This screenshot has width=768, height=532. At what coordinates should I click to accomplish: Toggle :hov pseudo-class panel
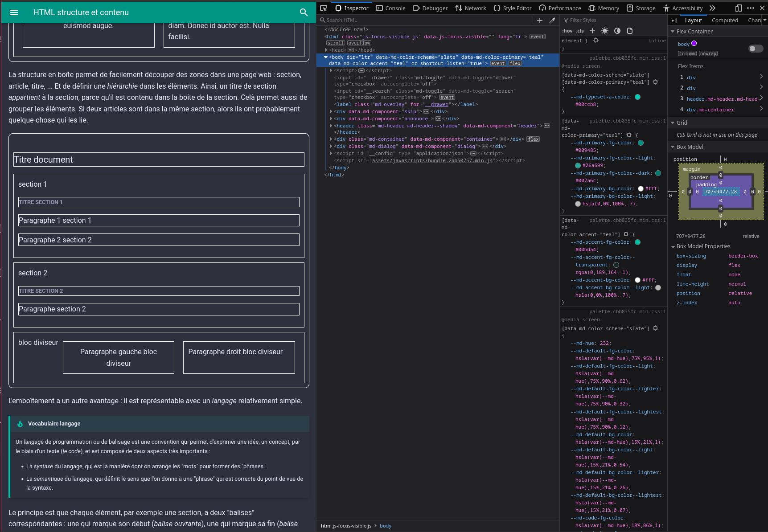tap(567, 31)
